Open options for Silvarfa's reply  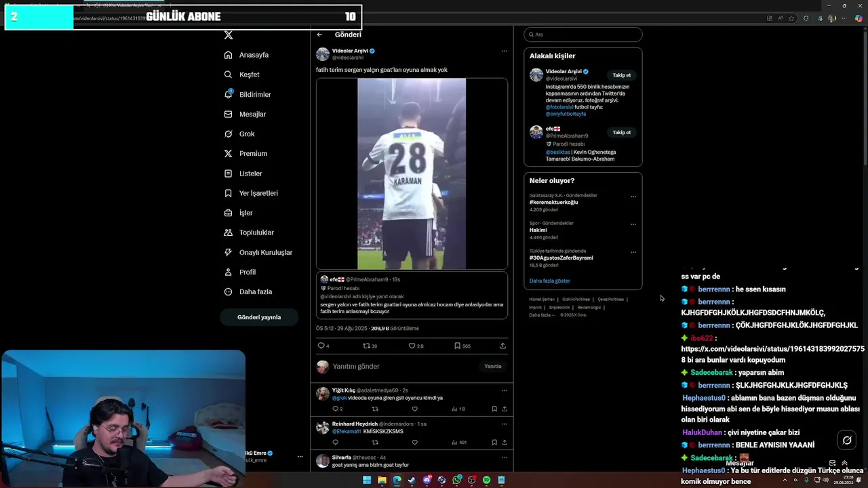[504, 457]
